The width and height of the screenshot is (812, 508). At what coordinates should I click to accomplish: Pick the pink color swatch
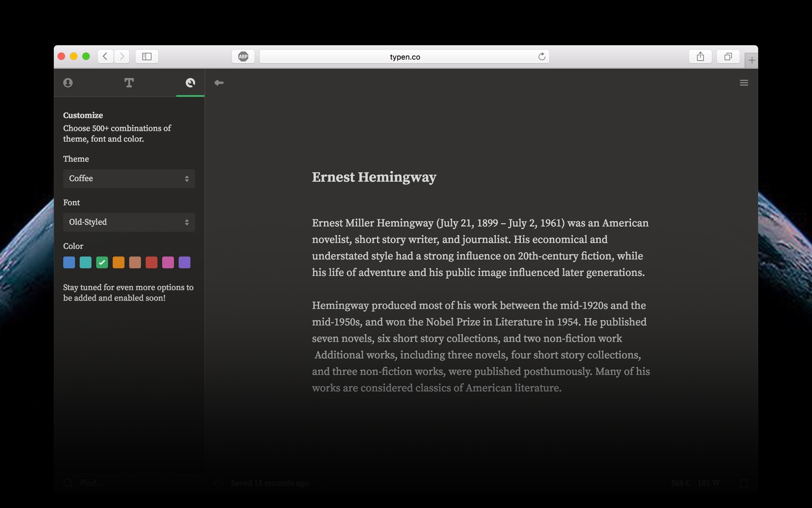point(168,262)
